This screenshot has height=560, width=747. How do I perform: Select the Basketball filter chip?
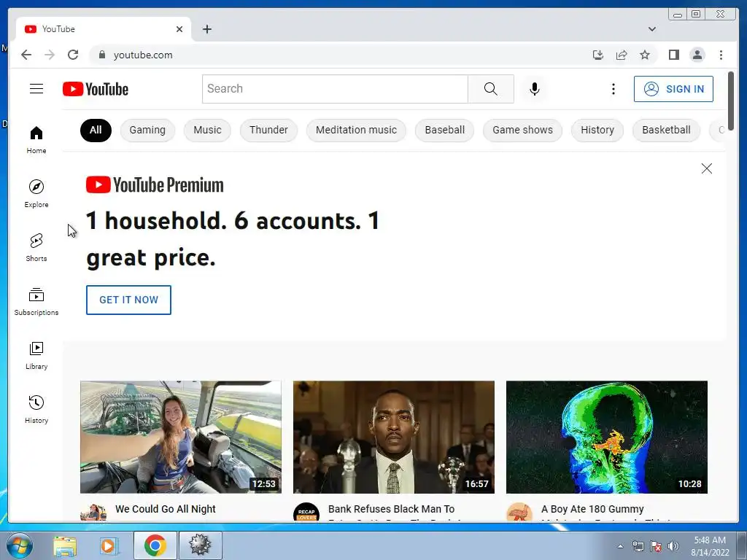coord(666,130)
